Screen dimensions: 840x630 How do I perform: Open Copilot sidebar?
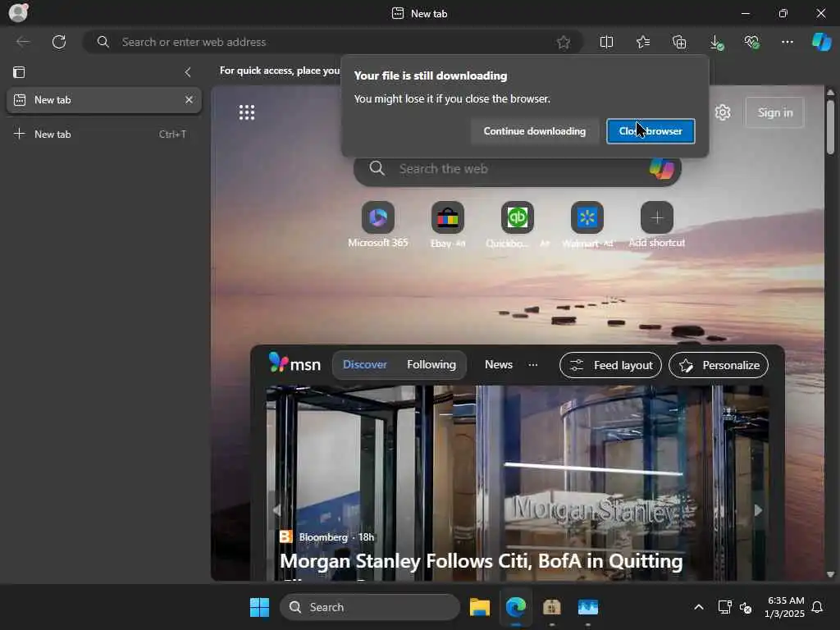coord(822,42)
